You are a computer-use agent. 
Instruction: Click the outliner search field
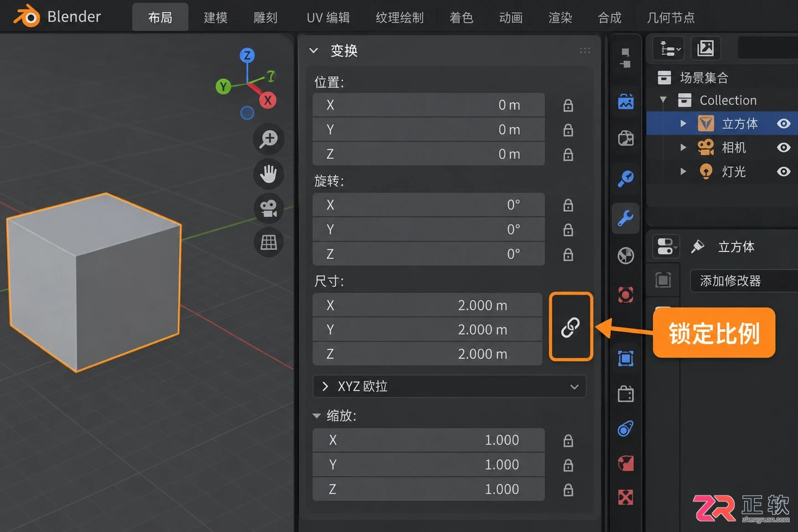click(x=768, y=48)
